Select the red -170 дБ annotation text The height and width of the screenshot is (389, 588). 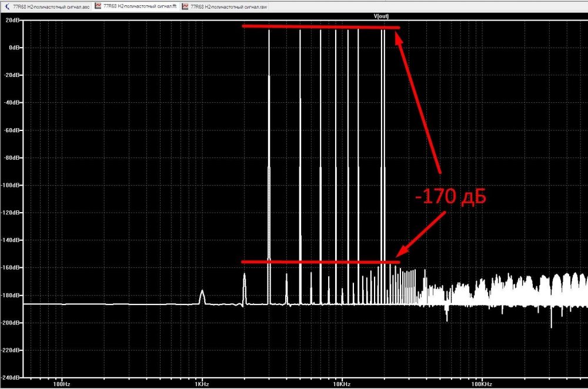(x=450, y=197)
